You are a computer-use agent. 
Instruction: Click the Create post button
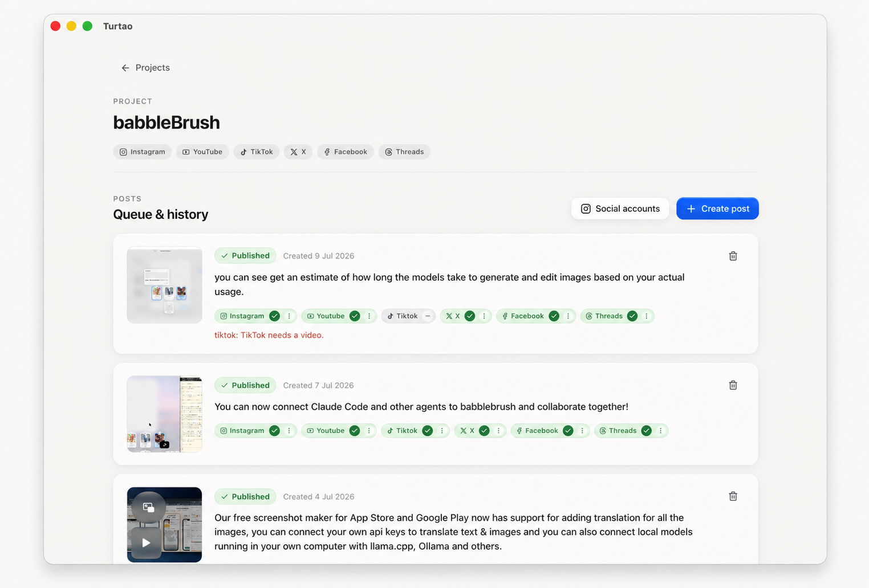point(717,209)
